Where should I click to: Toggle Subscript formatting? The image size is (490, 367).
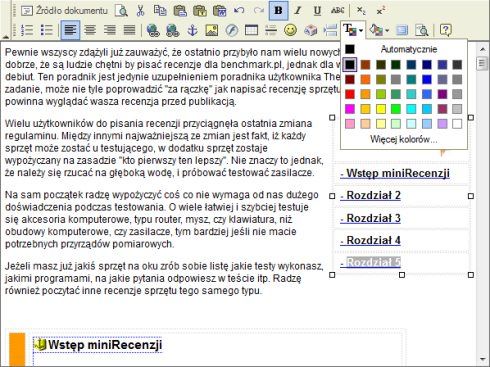[x=361, y=11]
